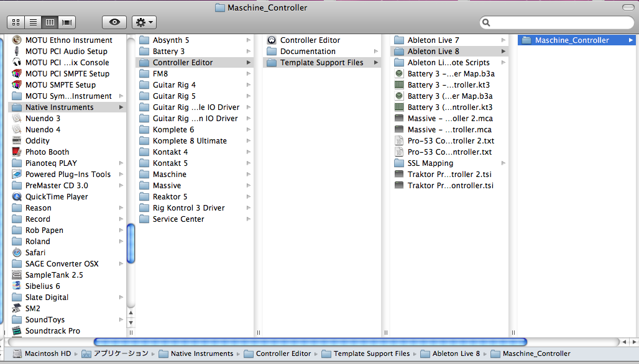The height and width of the screenshot is (364, 639).
Task: Expand the Ableton Live 8 folder arrow
Action: point(503,52)
